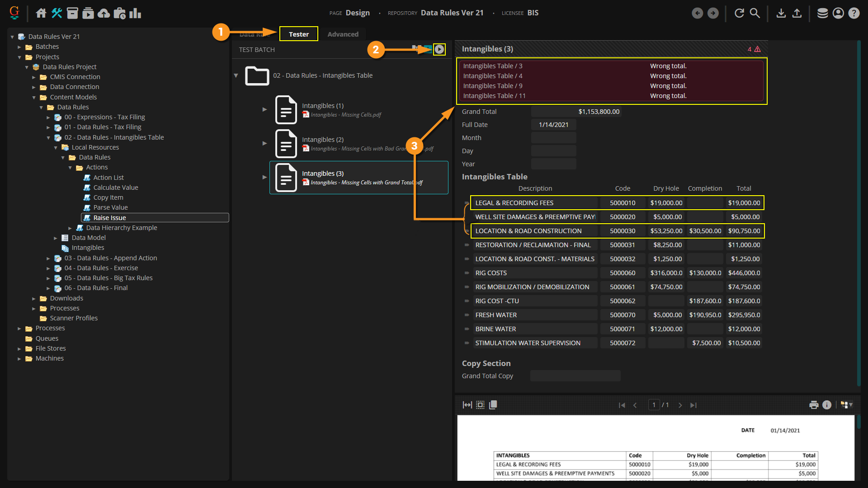The height and width of the screenshot is (488, 868).
Task: Click the Grand Total Copy input field
Action: (x=575, y=376)
